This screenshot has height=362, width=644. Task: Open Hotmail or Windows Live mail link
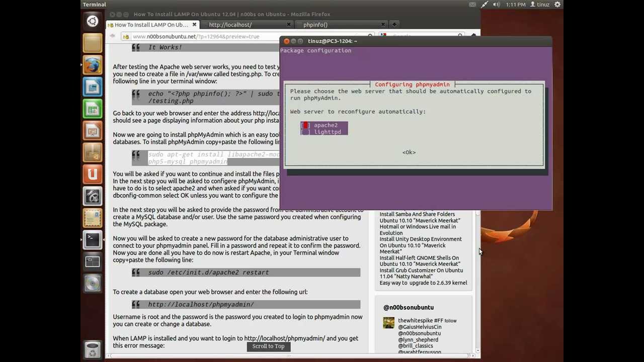418,230
